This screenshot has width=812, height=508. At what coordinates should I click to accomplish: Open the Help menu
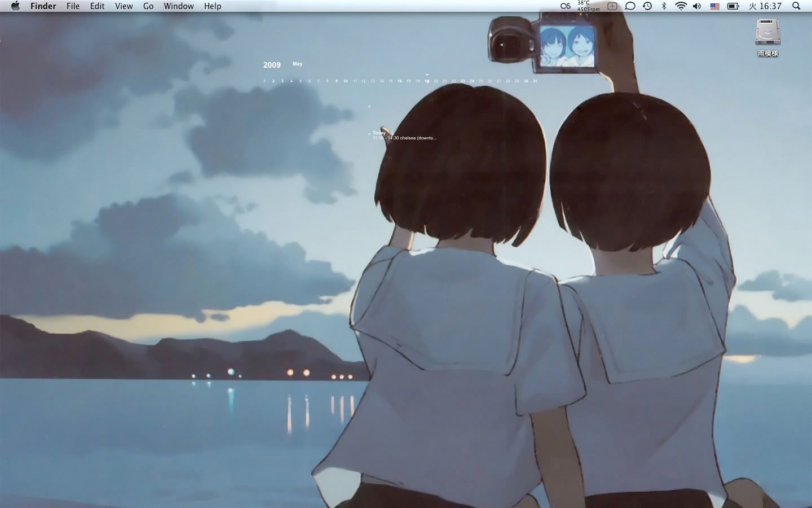pos(213,6)
